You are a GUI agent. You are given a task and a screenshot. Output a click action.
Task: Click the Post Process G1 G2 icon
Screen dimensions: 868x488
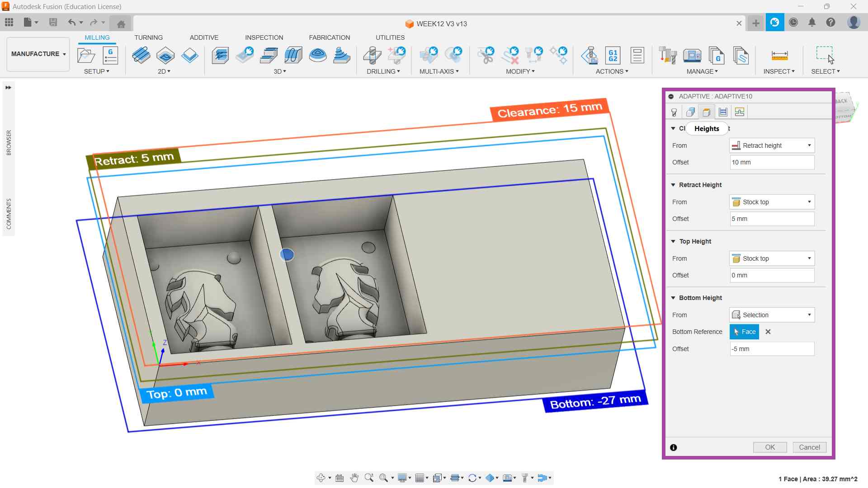click(x=613, y=56)
